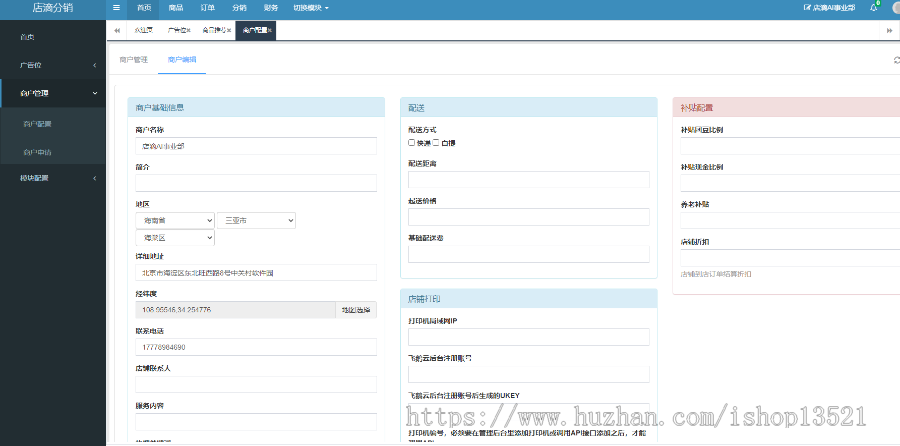This screenshot has width=900, height=446.
Task: Click the 地图选择 map select button
Action: pyautogui.click(x=356, y=310)
